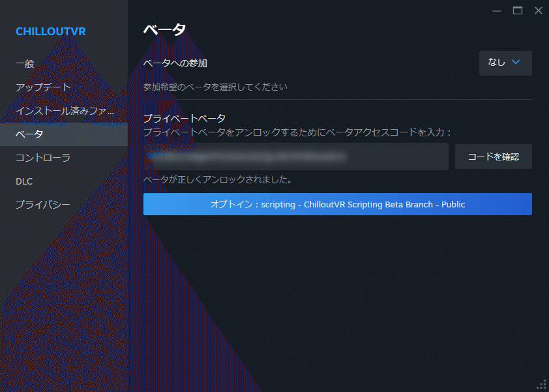The height and width of the screenshot is (392, 549).
Task: Open the プライバシー section
Action: click(x=43, y=205)
